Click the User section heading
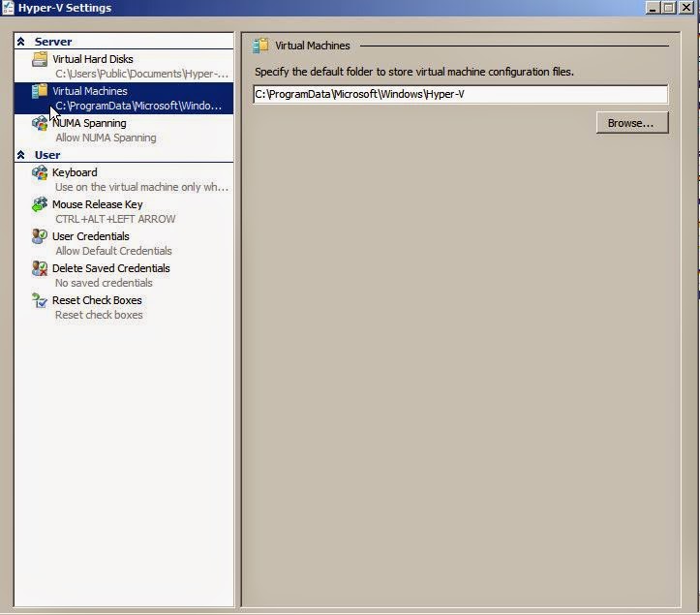Image resolution: width=700 pixels, height=615 pixels. click(47, 155)
